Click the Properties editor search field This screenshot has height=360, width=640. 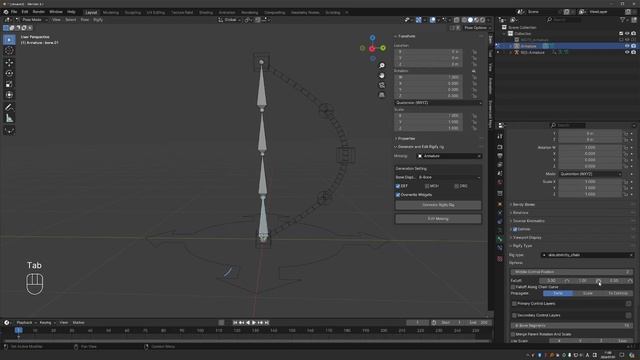coord(568,125)
